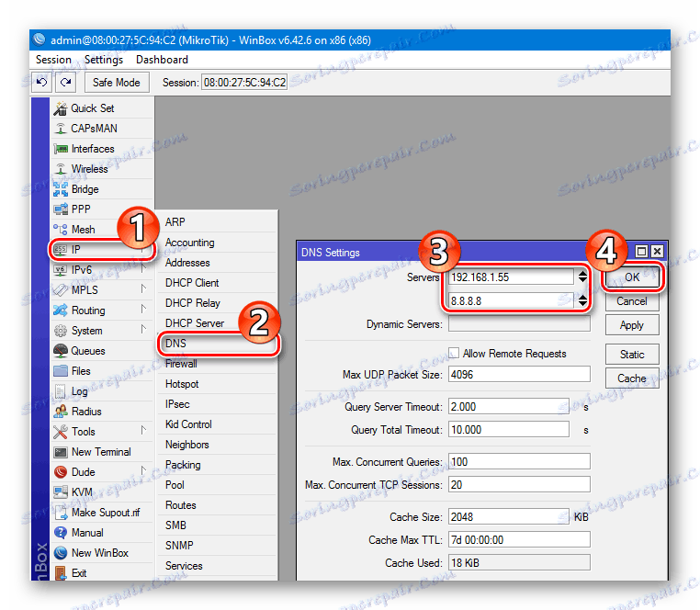Click the Cache Size input field
The height and width of the screenshot is (610, 700).
click(509, 516)
